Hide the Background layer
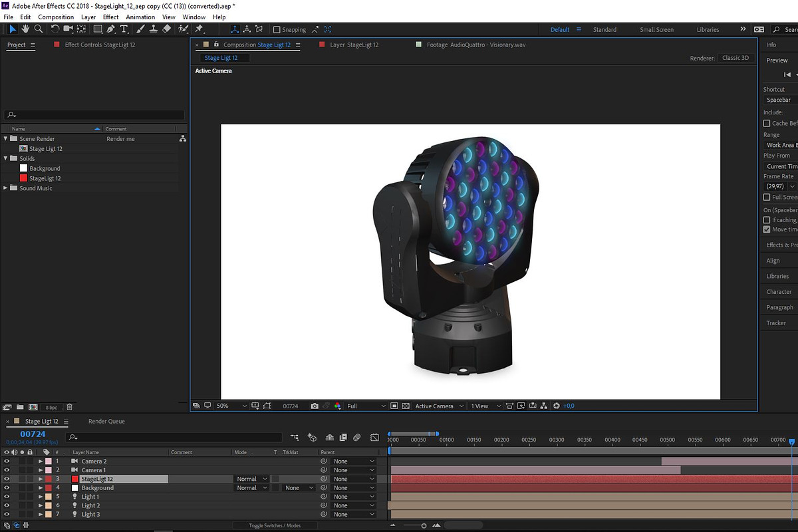The image size is (798, 532). 7,487
